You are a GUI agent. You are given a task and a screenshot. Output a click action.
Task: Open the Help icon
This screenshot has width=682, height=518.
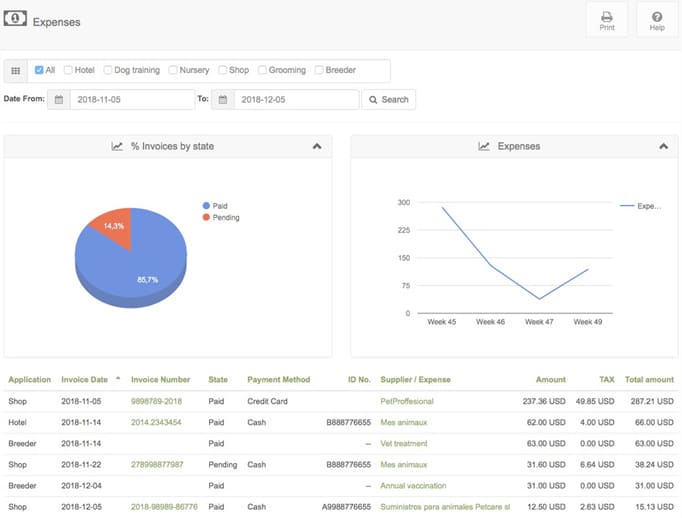(657, 17)
